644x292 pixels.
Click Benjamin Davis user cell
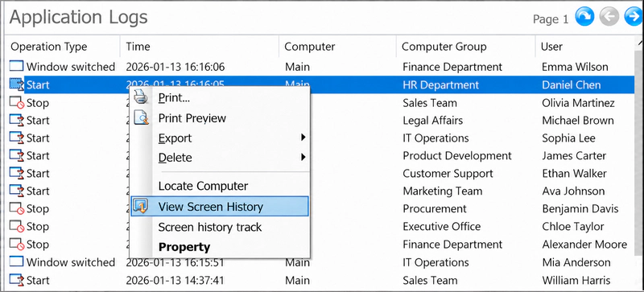pos(580,208)
